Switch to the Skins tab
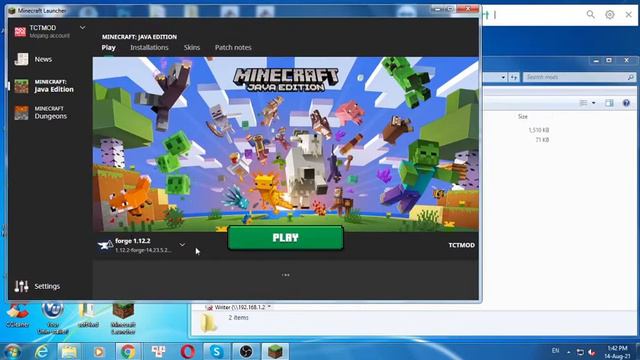 191,47
